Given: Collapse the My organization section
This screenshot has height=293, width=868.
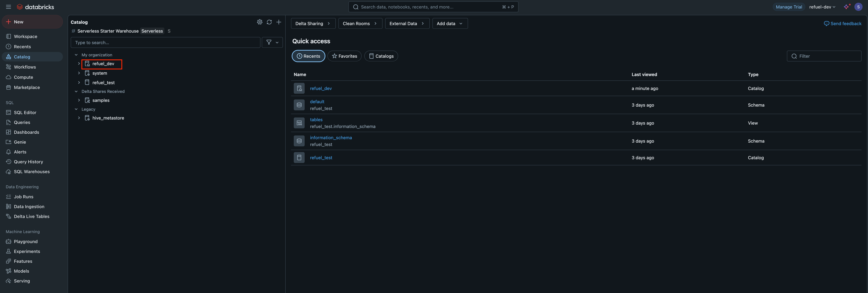Looking at the screenshot, I should click(x=76, y=55).
